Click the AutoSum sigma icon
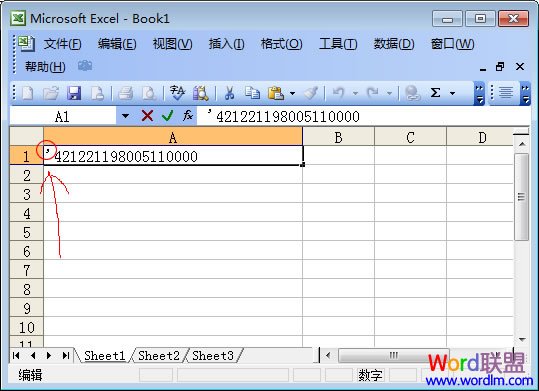 click(x=435, y=93)
